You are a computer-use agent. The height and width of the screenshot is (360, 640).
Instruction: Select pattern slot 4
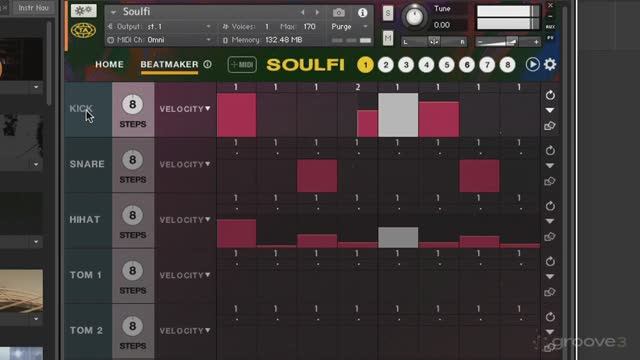coord(426,64)
